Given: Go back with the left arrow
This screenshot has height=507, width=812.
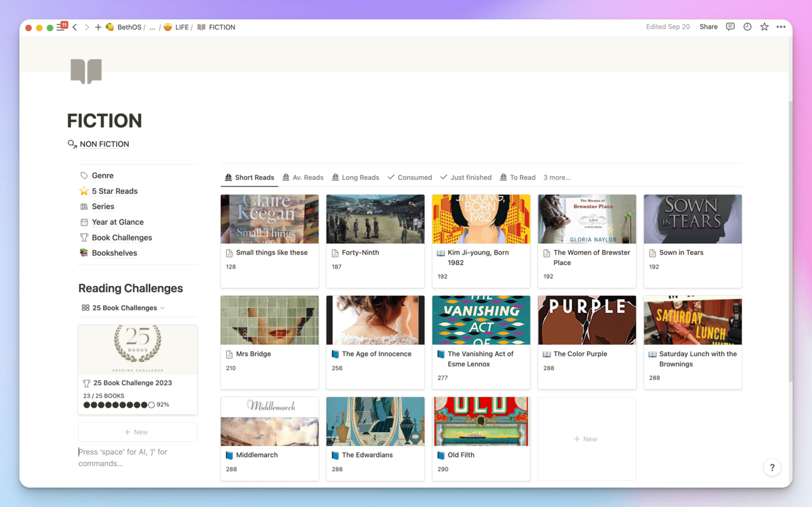Looking at the screenshot, I should coord(75,27).
